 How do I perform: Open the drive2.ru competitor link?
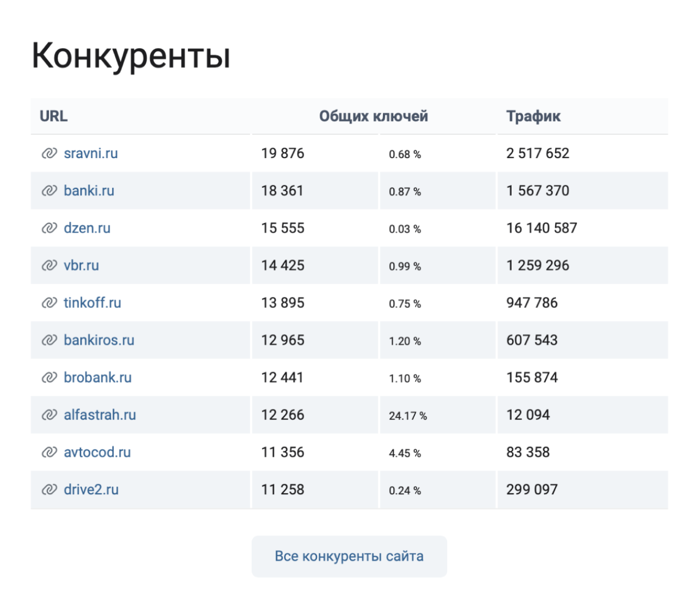(91, 490)
